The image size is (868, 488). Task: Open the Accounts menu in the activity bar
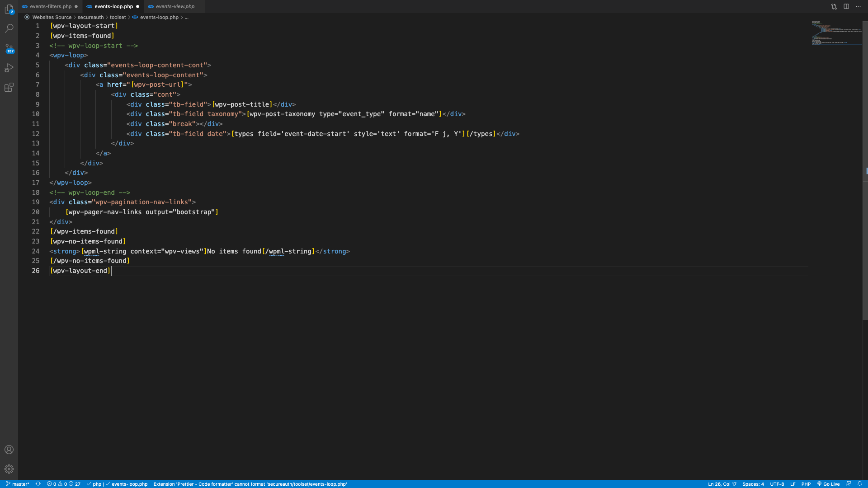pos(9,450)
